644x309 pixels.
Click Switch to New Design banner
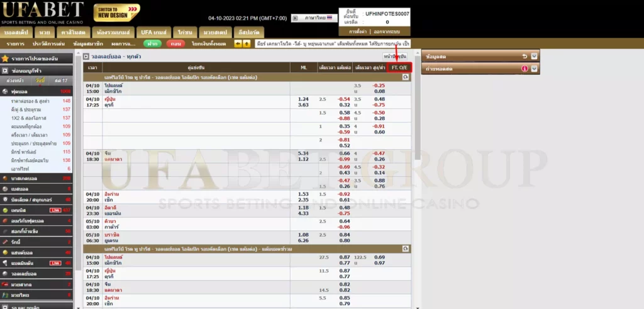click(116, 12)
